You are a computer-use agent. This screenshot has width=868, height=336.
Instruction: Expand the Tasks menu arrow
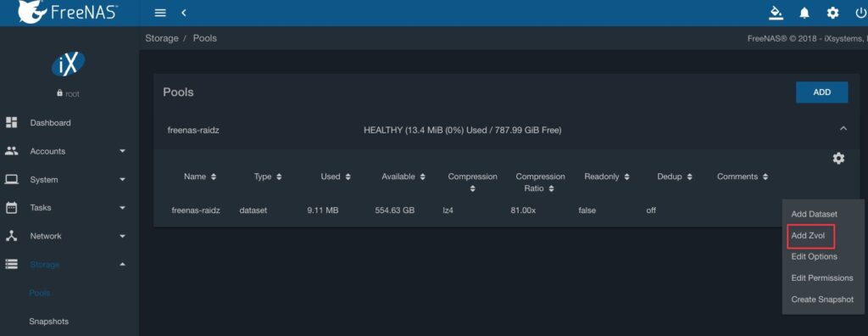122,207
